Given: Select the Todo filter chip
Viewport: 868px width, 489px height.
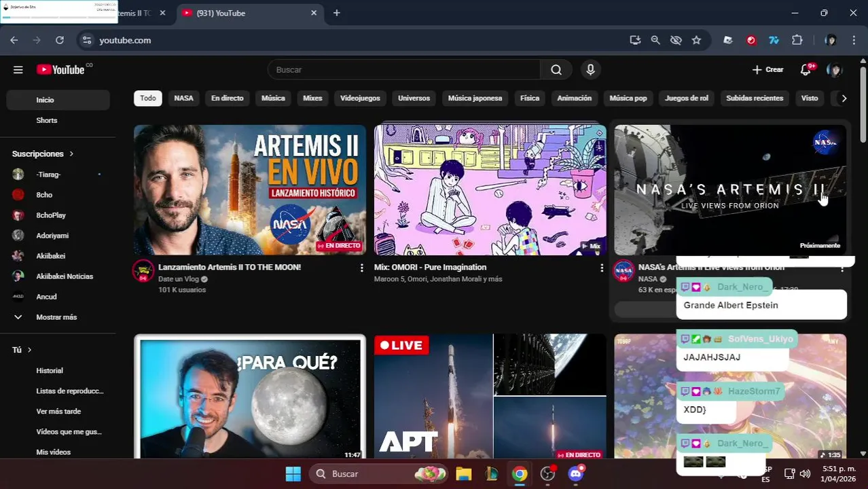Looking at the screenshot, I should (x=148, y=98).
